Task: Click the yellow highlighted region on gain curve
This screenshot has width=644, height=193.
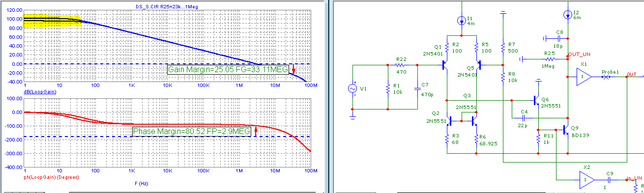Action: (x=52, y=20)
